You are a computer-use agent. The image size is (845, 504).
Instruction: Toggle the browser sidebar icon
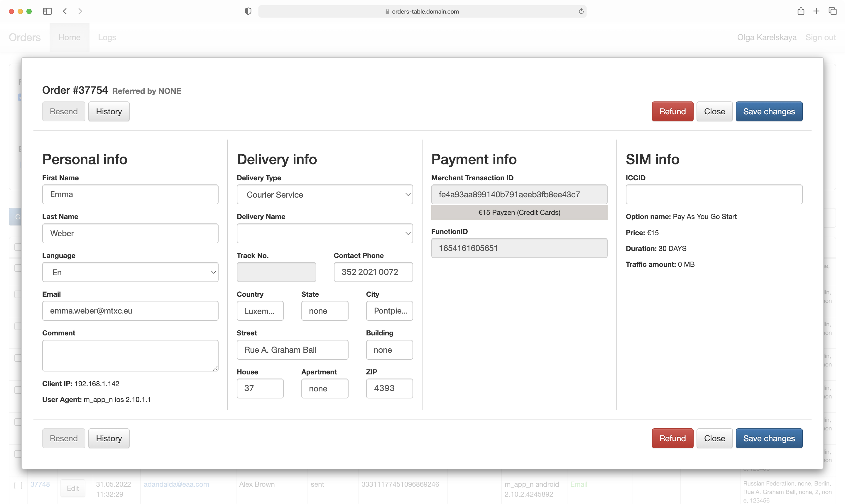tap(47, 11)
